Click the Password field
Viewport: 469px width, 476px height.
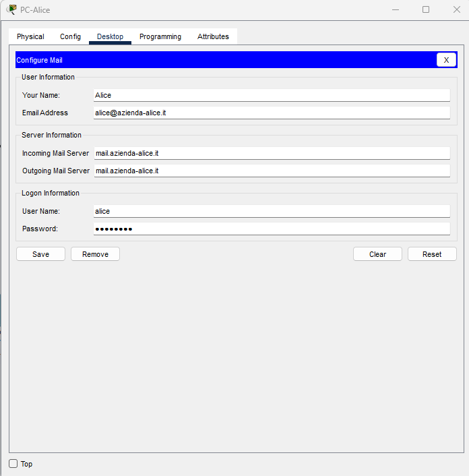click(272, 229)
